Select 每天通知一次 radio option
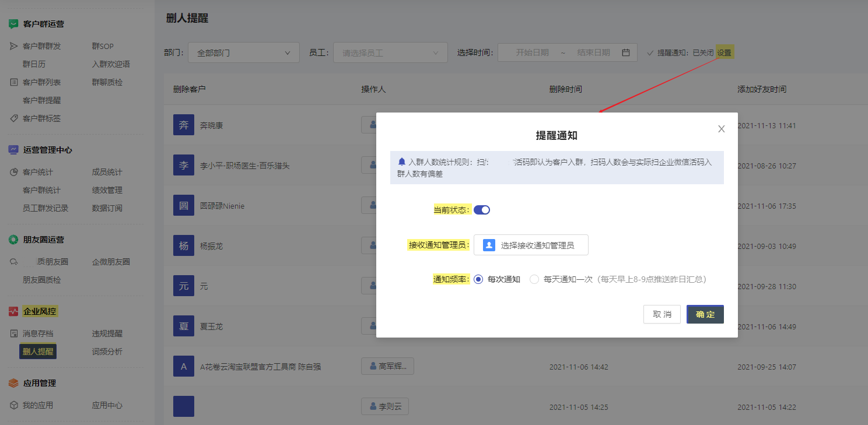 pos(534,279)
